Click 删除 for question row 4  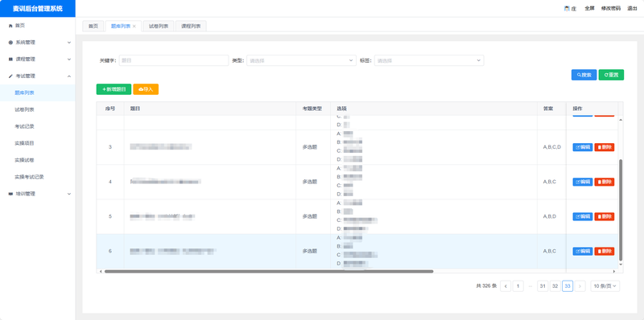(605, 182)
